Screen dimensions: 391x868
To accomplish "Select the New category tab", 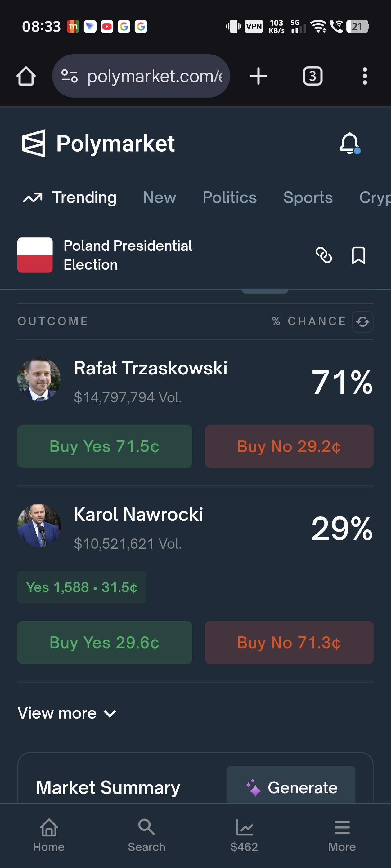I will pos(159,197).
